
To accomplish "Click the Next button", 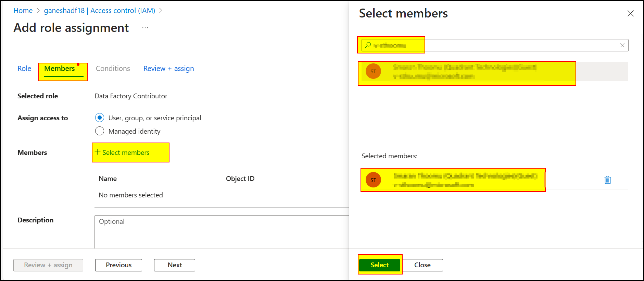I will (x=175, y=265).
